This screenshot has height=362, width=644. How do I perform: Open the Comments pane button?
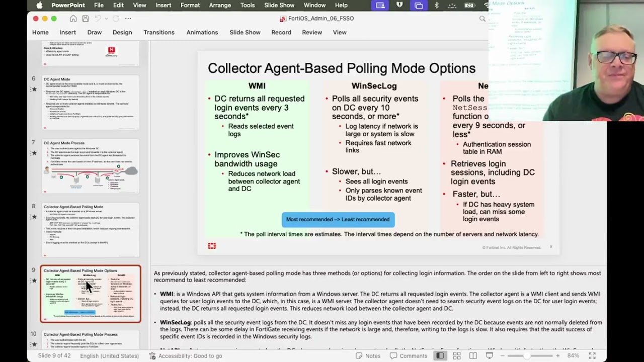(409, 356)
